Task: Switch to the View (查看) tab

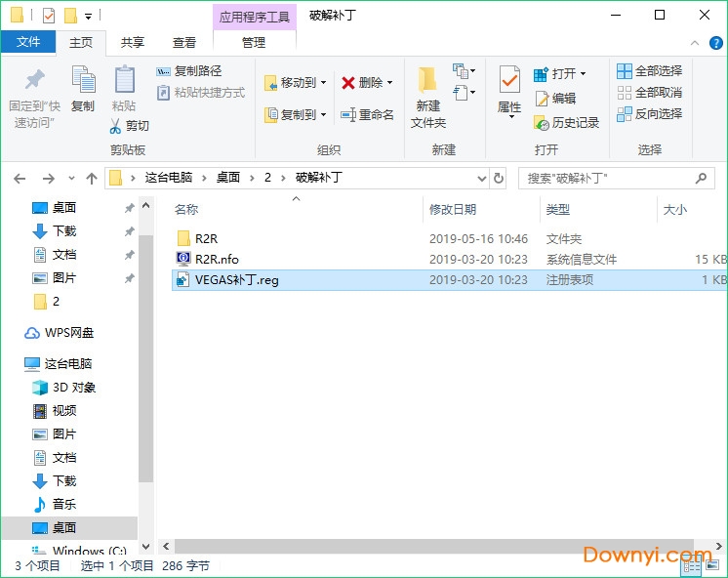Action: (x=184, y=43)
